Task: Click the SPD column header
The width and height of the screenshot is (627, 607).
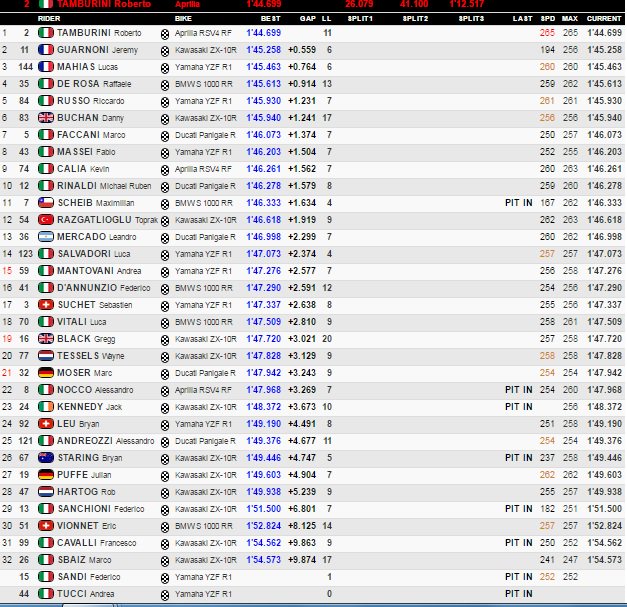Action: [548, 18]
